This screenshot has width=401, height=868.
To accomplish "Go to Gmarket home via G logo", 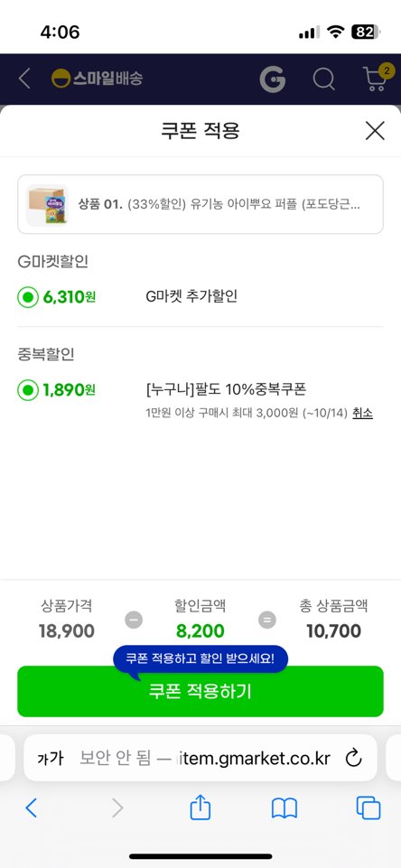I will click(x=273, y=79).
